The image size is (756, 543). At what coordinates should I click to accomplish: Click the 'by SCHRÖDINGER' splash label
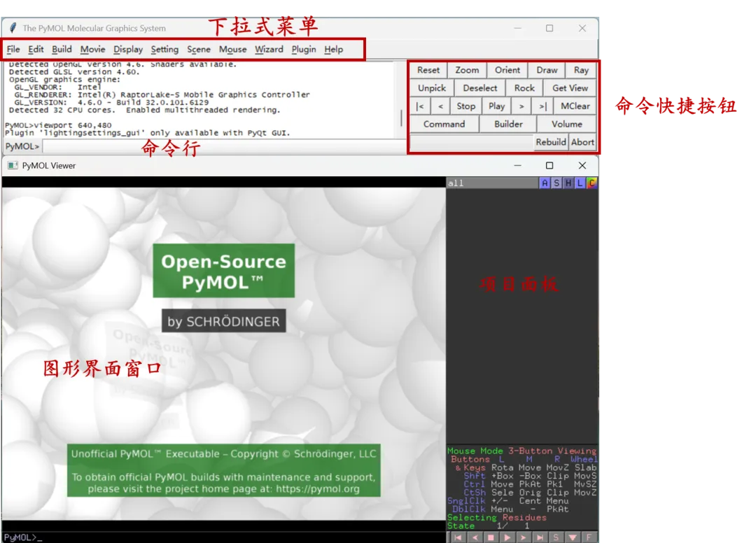223,321
